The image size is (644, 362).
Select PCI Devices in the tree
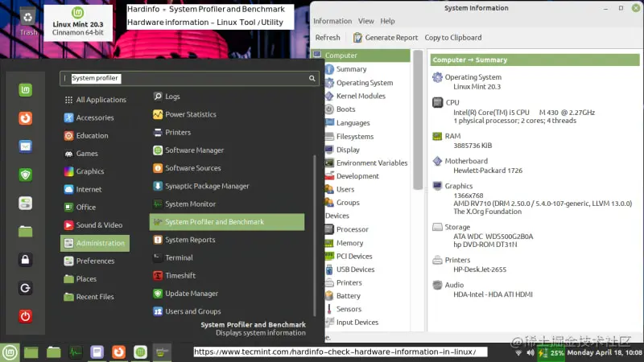coord(349,256)
